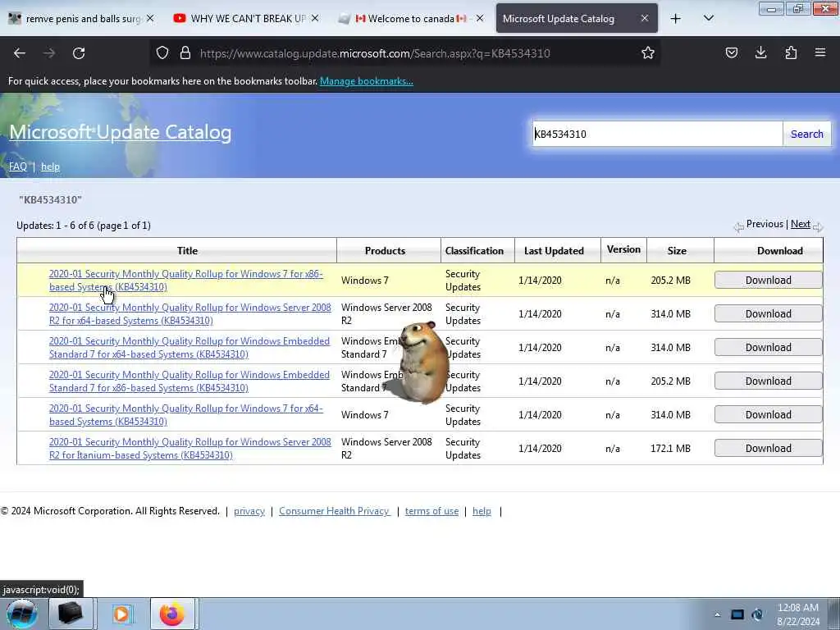Open a new browser tab
840x630 pixels.
tap(676, 19)
